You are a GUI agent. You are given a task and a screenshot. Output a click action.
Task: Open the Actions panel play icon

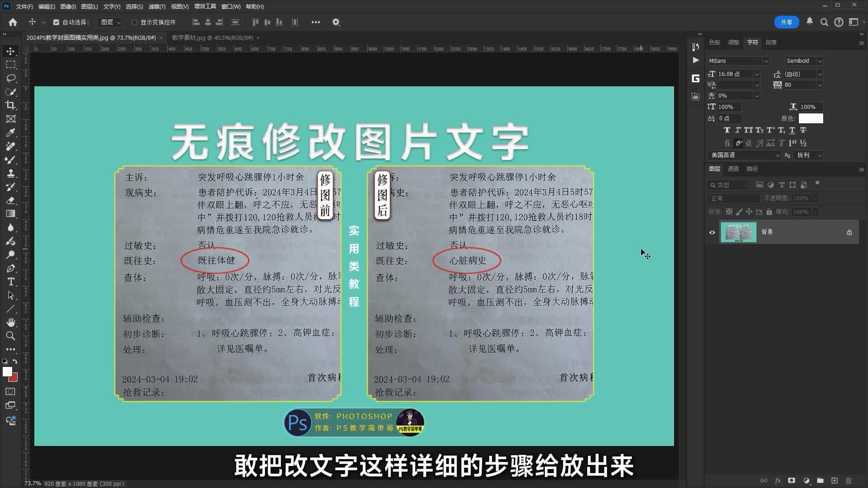[x=696, y=60]
